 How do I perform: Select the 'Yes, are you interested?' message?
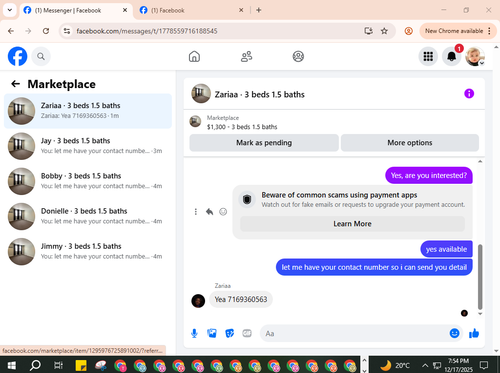pos(429,175)
